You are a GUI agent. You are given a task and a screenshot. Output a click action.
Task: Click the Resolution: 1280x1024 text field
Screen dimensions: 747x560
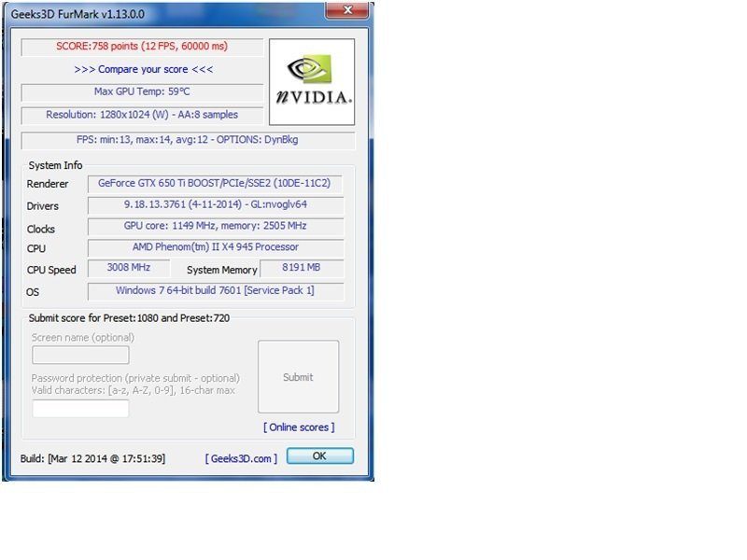click(x=142, y=115)
